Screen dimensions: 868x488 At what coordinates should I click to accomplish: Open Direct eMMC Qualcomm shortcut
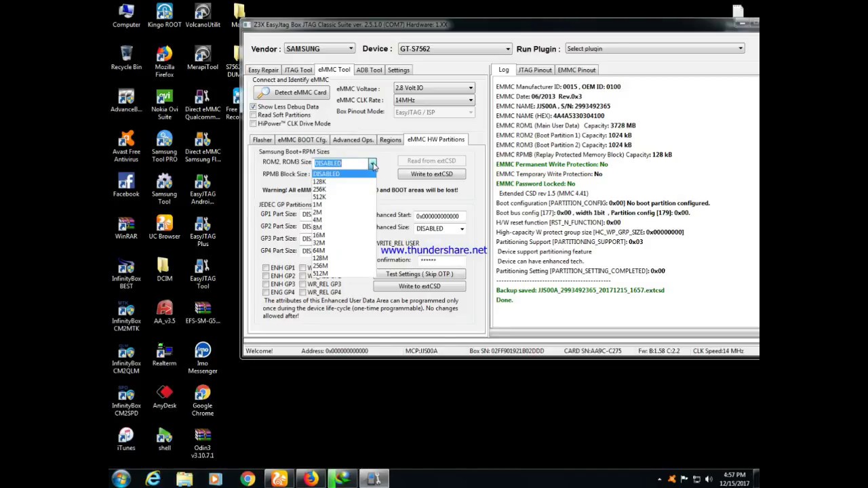[202, 105]
